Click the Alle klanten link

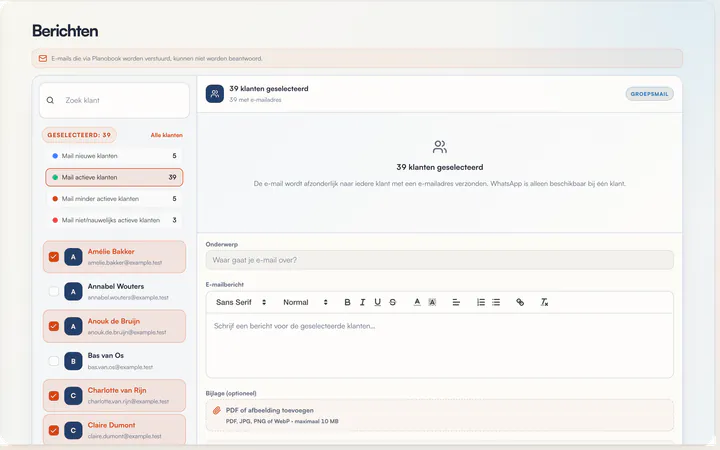[x=167, y=135]
